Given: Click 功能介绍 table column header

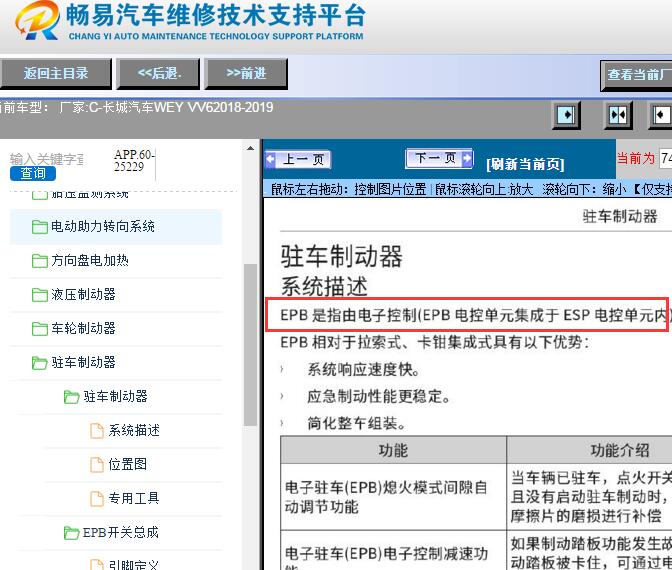Looking at the screenshot, I should pos(620,450).
